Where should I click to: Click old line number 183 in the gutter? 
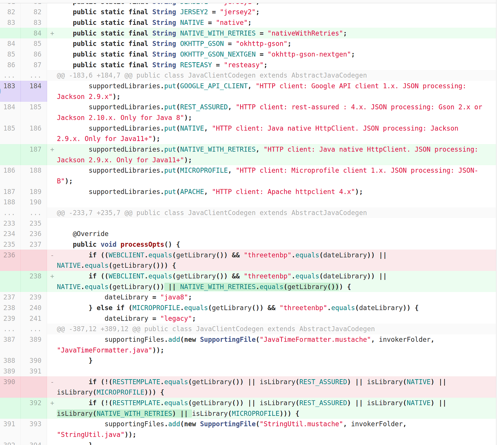click(9, 86)
